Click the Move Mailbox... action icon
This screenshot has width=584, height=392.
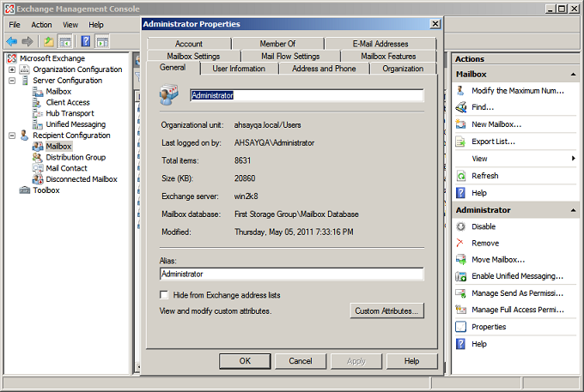tap(460, 260)
